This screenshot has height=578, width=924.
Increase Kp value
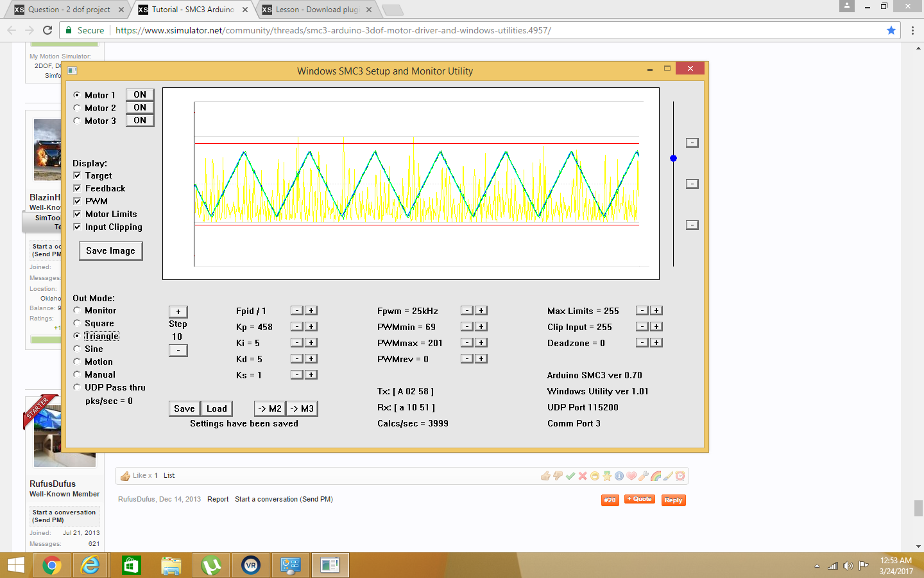(x=311, y=327)
